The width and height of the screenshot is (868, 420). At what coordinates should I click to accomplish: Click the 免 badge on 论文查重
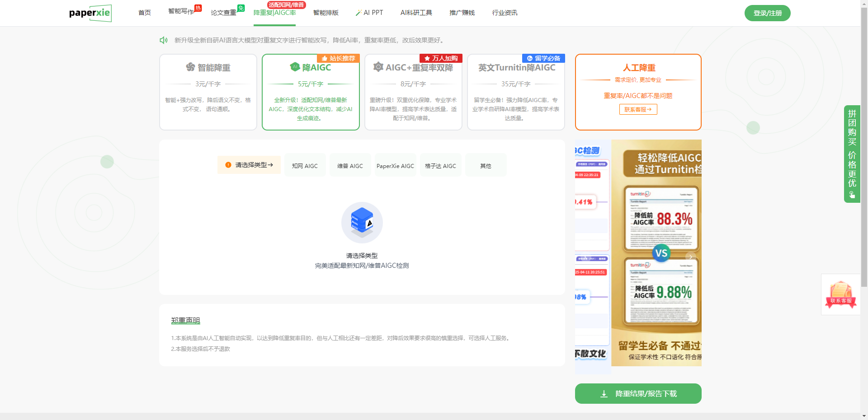(241, 8)
